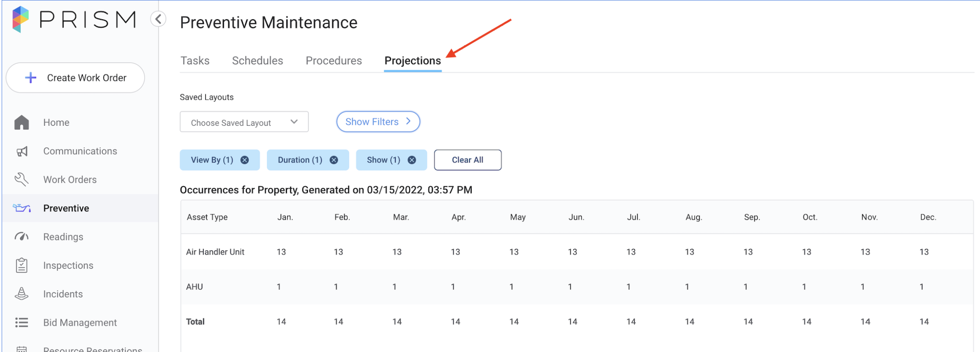Click the Air Handler Unit row
Viewport: 980px width, 352px height.
[x=215, y=252]
